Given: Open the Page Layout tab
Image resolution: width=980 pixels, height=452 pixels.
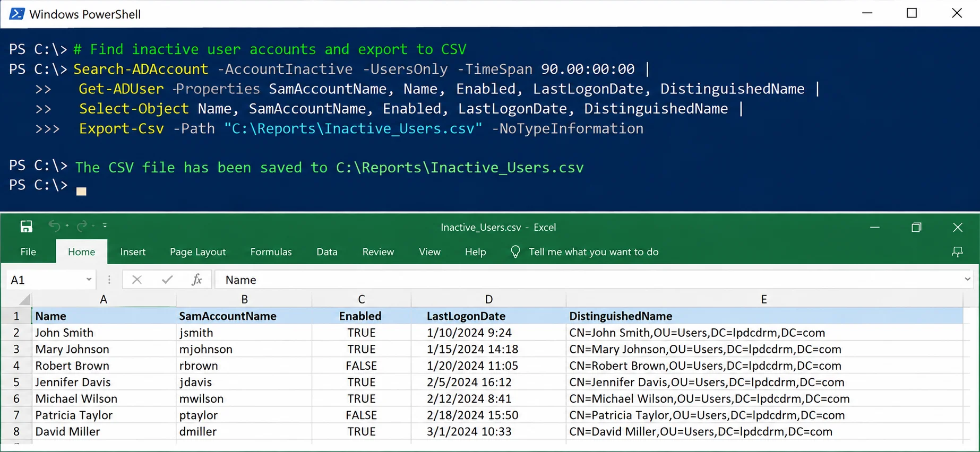Looking at the screenshot, I should [197, 252].
